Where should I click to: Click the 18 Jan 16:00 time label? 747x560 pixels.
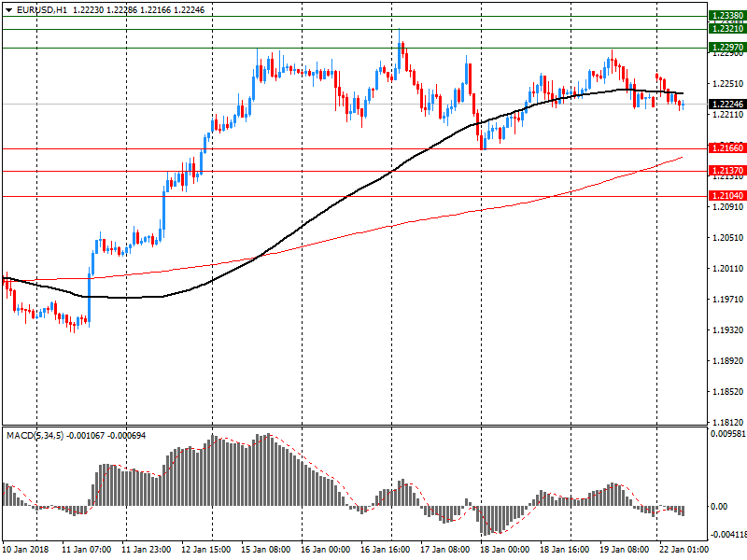[565, 550]
